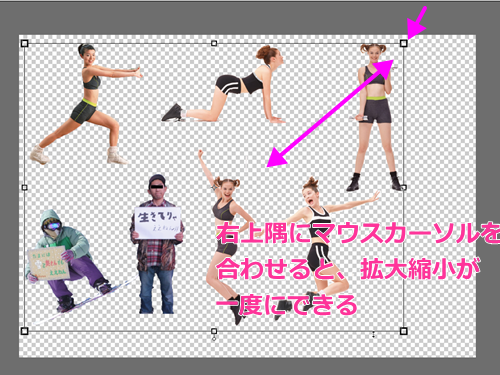Click the top-right corner transform handle

tap(403, 43)
